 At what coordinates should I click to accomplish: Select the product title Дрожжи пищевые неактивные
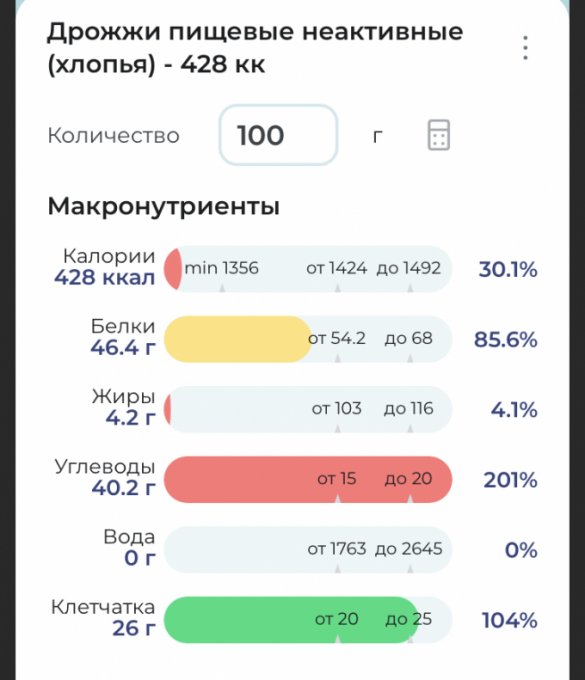click(255, 32)
